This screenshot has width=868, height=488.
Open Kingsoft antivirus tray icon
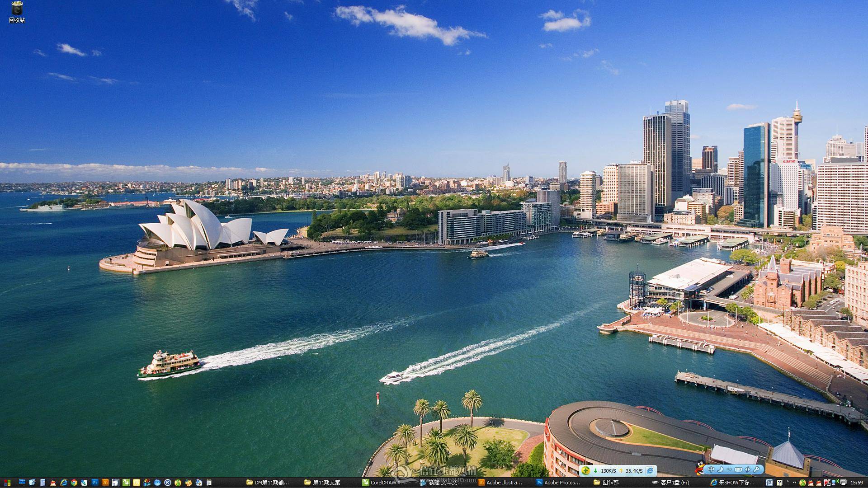(x=827, y=483)
